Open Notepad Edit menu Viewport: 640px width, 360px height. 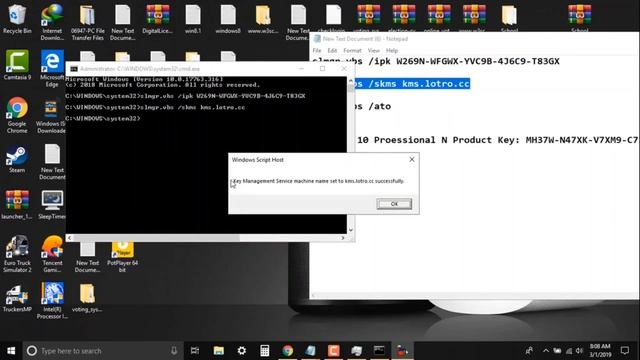click(332, 51)
